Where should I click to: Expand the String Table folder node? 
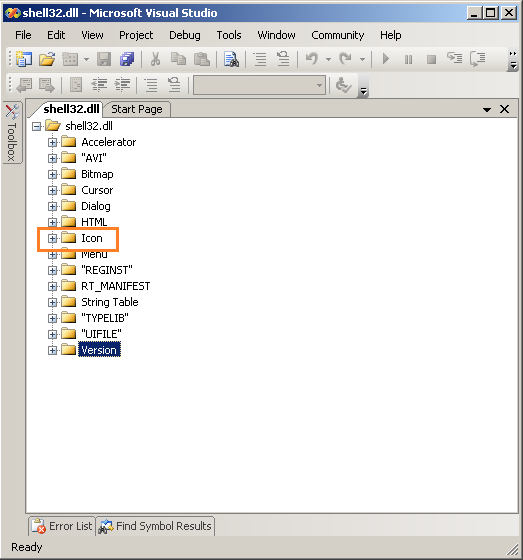click(53, 302)
